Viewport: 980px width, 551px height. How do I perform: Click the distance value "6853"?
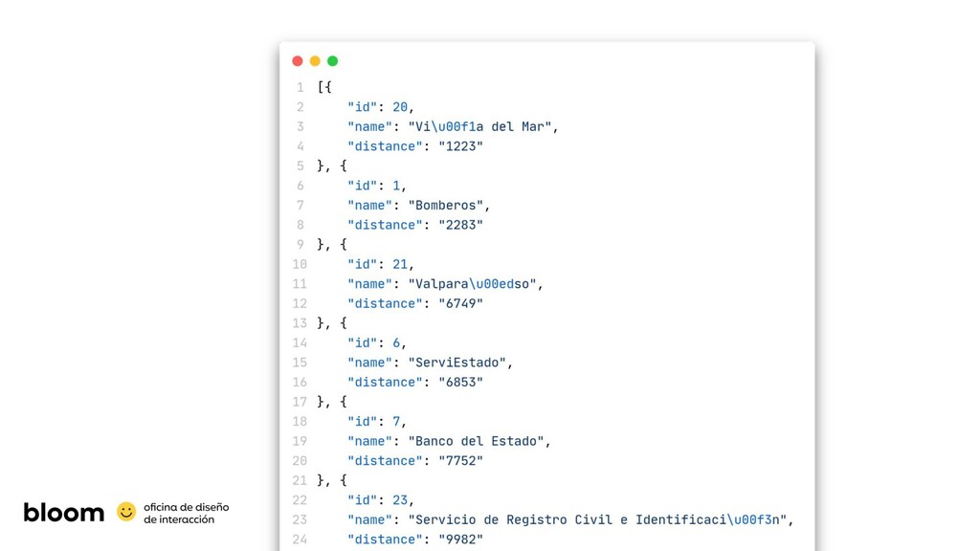click(x=460, y=383)
